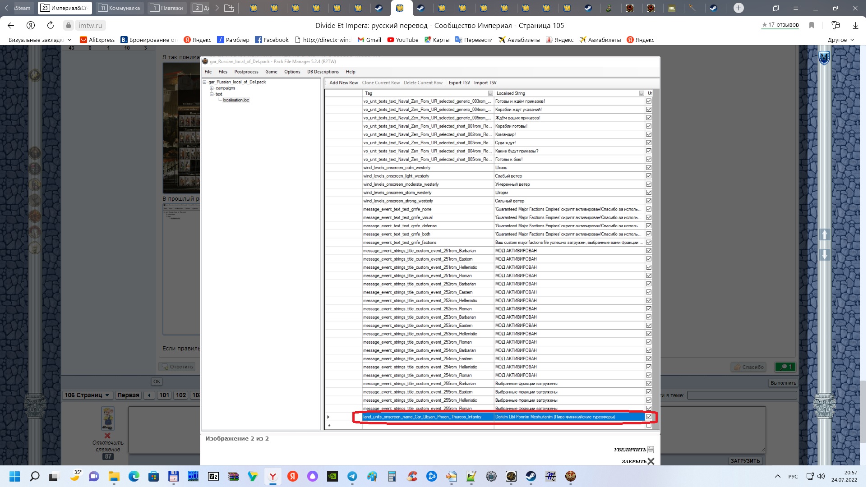This screenshot has height=487, width=868.
Task: Expand the Другое bookmarks dropdown
Action: 841,40
